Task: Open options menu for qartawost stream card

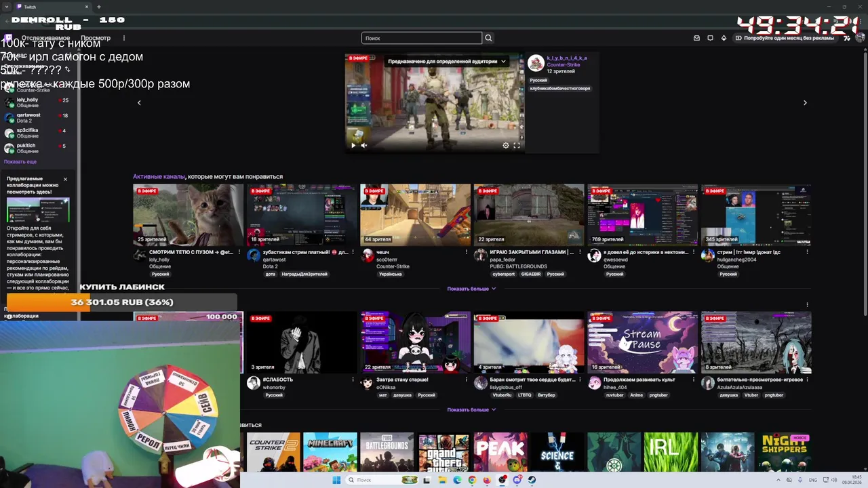Action: [x=353, y=252]
